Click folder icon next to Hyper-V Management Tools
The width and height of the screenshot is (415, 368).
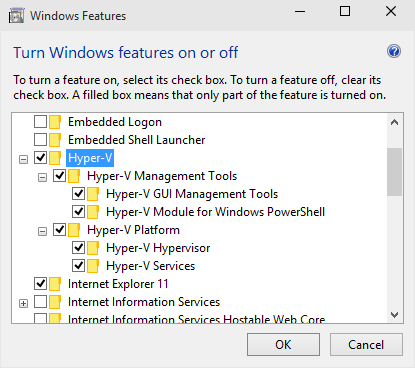74,176
